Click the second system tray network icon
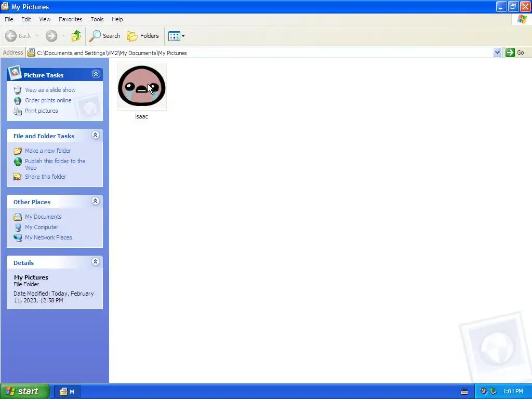Image resolution: width=532 pixels, height=399 pixels. tap(494, 391)
